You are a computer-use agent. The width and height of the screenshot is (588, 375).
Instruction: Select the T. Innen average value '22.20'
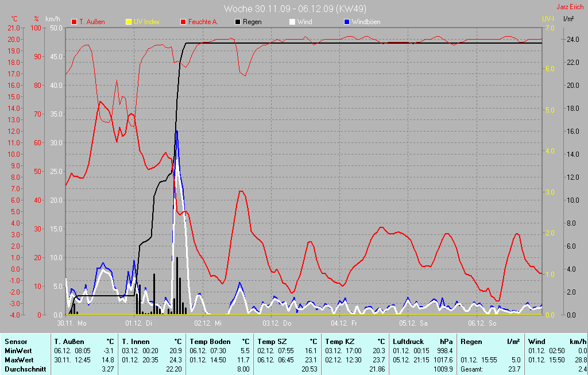click(173, 369)
